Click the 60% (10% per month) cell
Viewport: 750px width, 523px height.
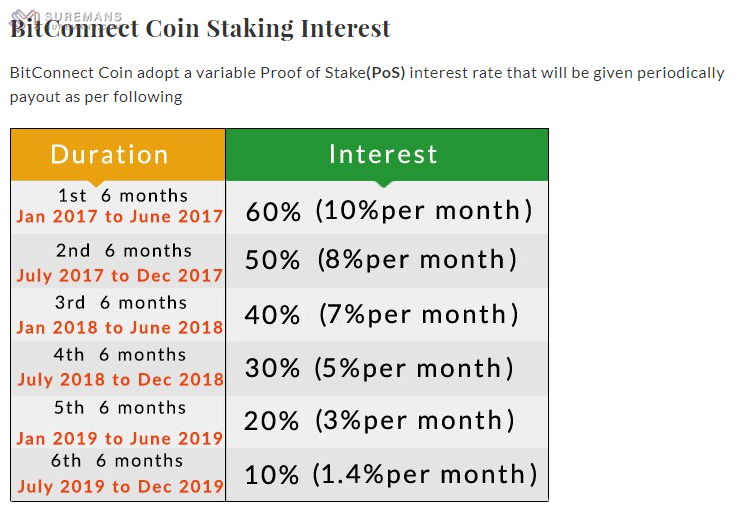tap(388, 210)
